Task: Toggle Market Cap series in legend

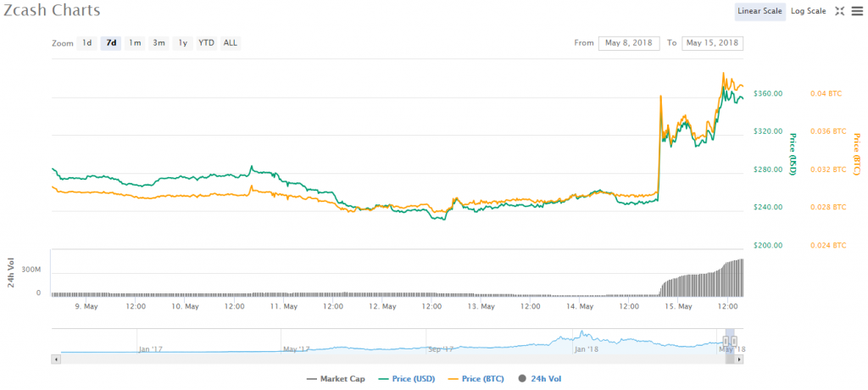Action: [x=336, y=379]
